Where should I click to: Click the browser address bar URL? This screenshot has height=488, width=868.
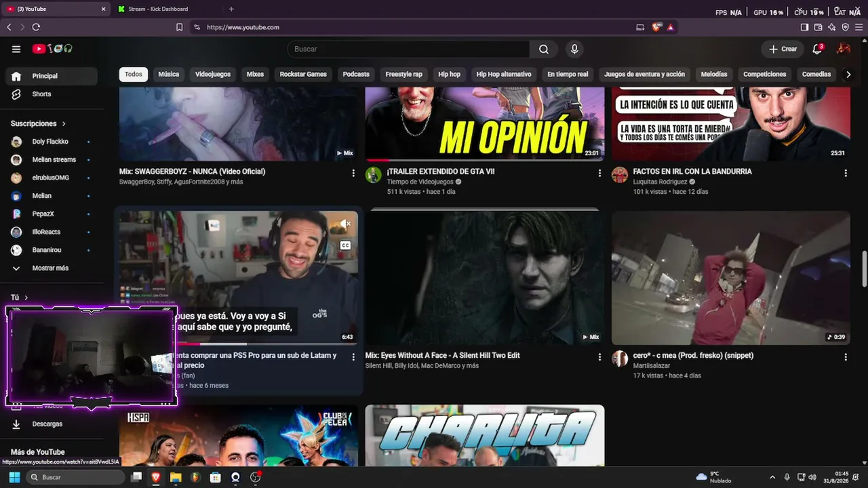(x=243, y=27)
